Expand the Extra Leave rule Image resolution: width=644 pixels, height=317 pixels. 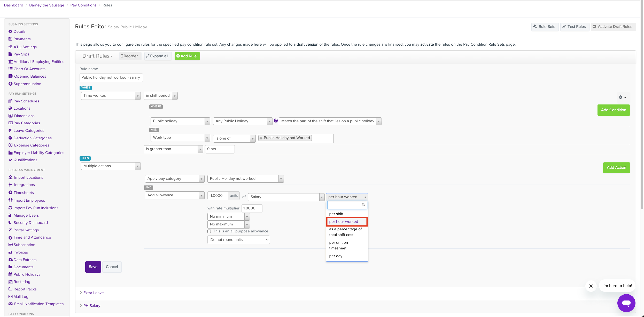click(x=93, y=293)
